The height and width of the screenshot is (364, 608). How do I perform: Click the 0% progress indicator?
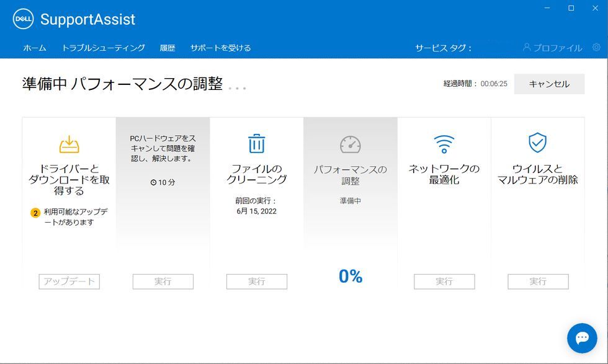[350, 277]
